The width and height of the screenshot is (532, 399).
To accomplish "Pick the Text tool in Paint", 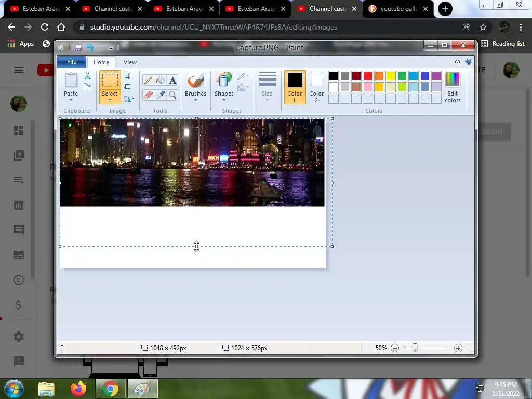I will point(172,80).
